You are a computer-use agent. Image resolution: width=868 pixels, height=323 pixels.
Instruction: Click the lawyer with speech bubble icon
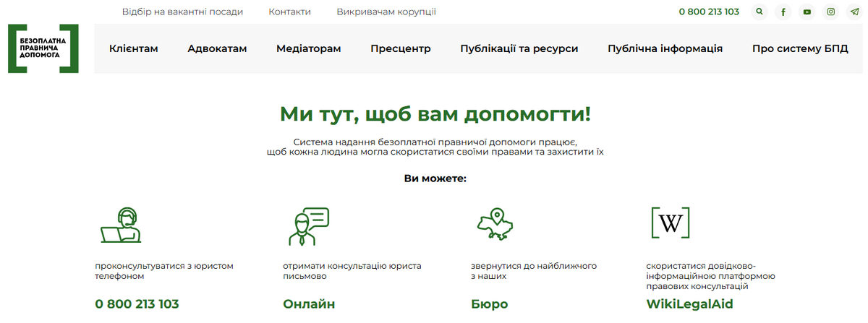tap(309, 226)
